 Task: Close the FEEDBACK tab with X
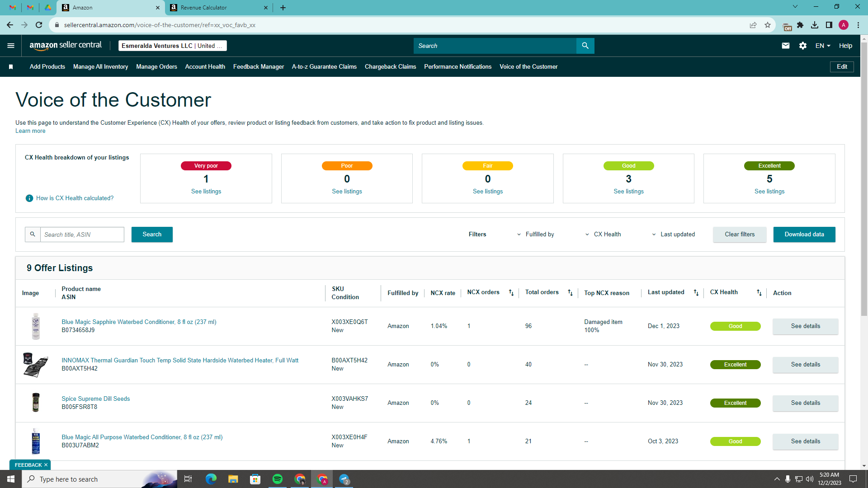tap(46, 465)
